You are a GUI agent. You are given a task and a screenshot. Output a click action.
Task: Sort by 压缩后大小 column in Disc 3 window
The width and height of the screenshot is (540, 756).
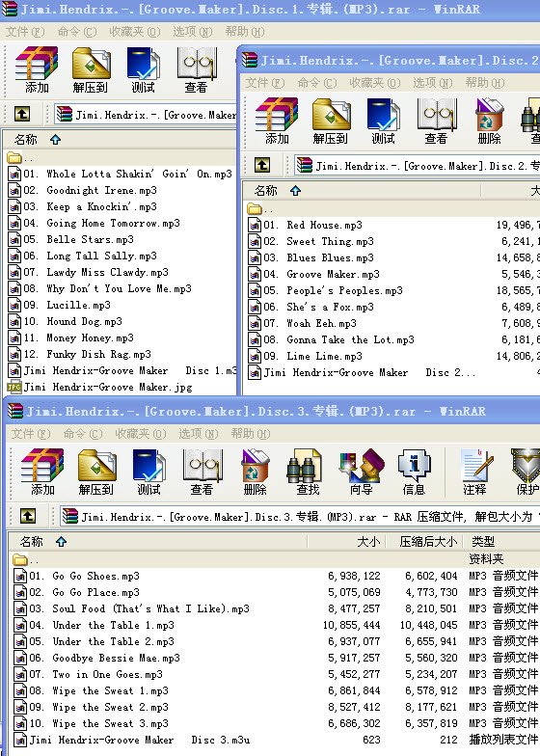pyautogui.click(x=424, y=542)
